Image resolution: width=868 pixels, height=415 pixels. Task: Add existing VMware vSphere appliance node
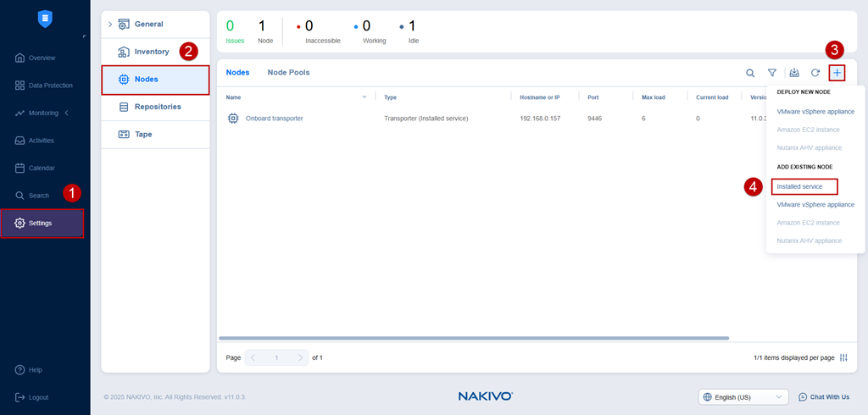click(x=815, y=205)
